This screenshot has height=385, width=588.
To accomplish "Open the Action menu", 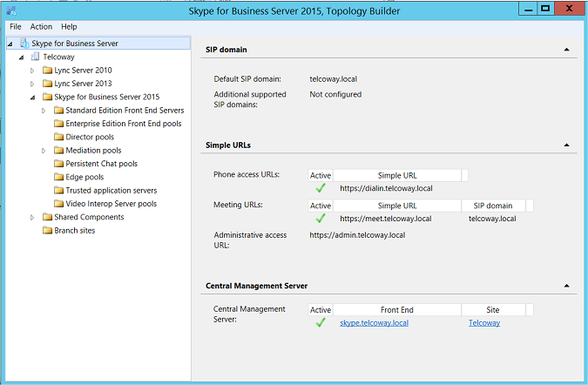I will [x=41, y=27].
